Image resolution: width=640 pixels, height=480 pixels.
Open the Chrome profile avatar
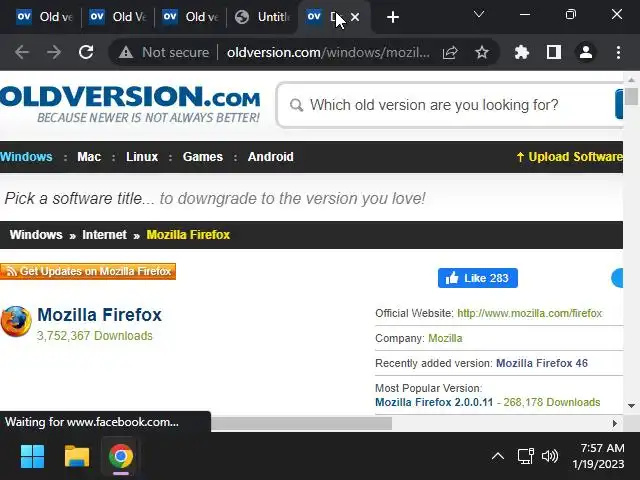point(586,52)
